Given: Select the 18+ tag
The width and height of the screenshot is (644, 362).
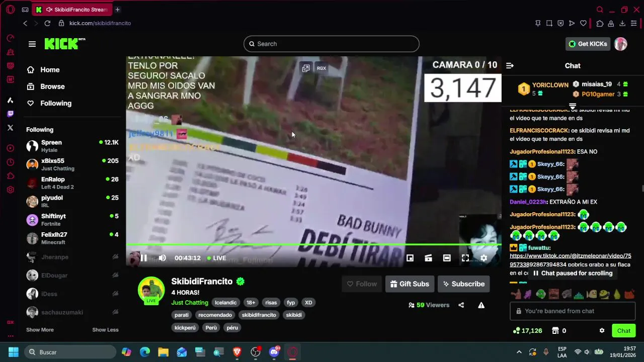Looking at the screenshot, I should tap(251, 303).
